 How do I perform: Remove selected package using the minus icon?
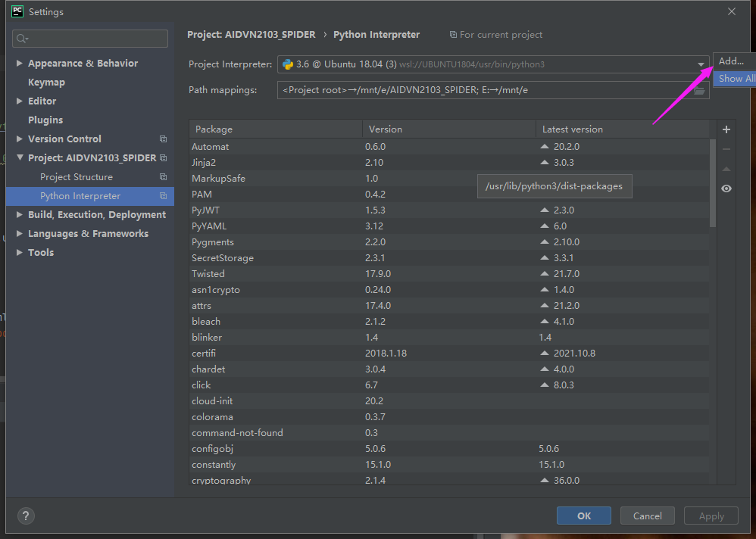coord(726,148)
